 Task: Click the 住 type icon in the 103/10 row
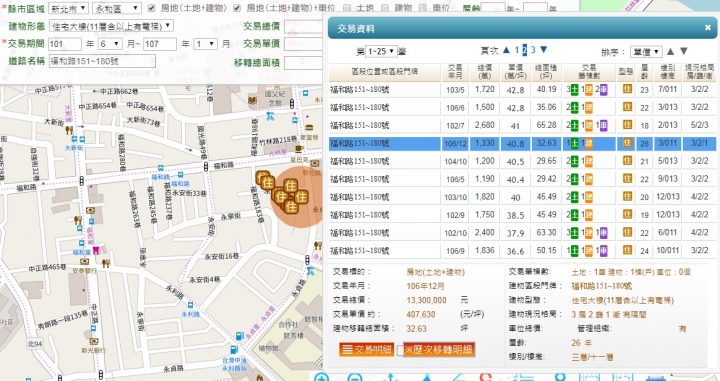point(627,197)
